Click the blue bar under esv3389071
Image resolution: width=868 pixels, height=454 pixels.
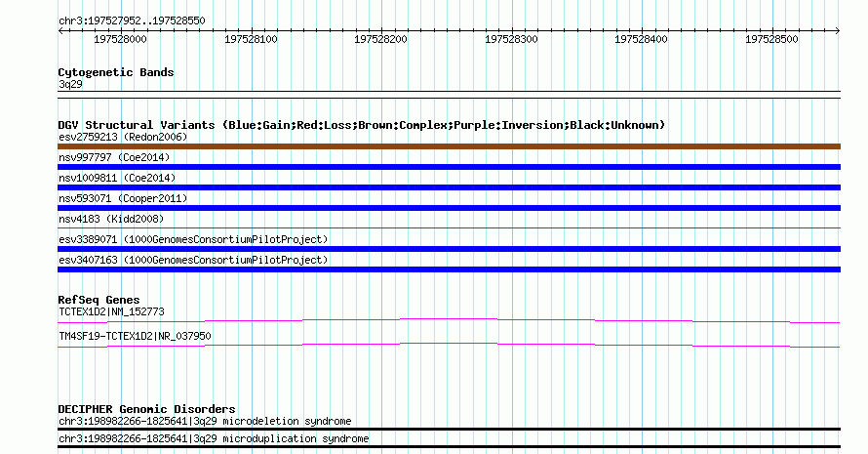pos(449,249)
